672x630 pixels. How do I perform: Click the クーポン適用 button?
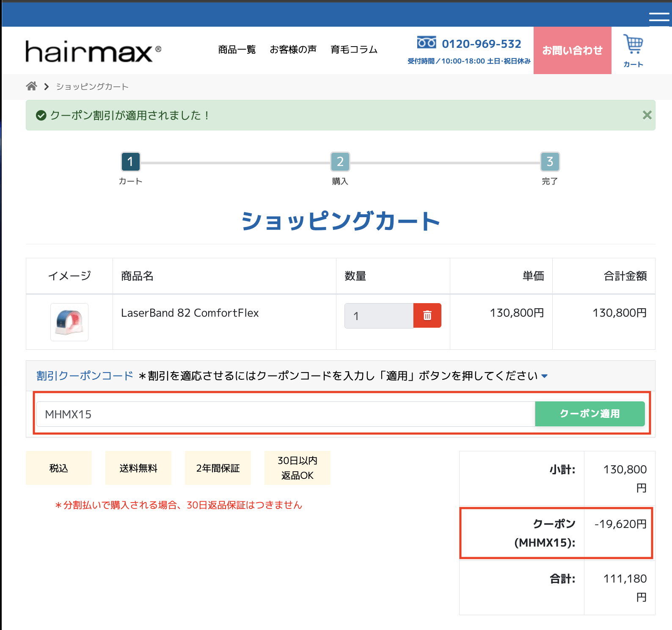tap(590, 414)
